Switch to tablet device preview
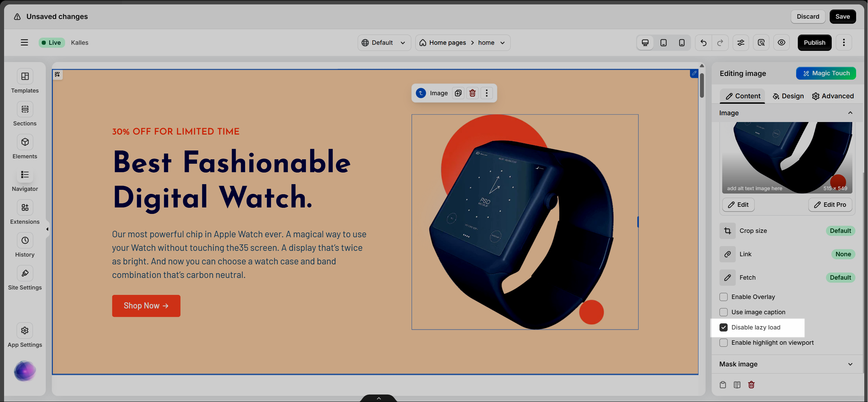868x402 pixels. 664,43
